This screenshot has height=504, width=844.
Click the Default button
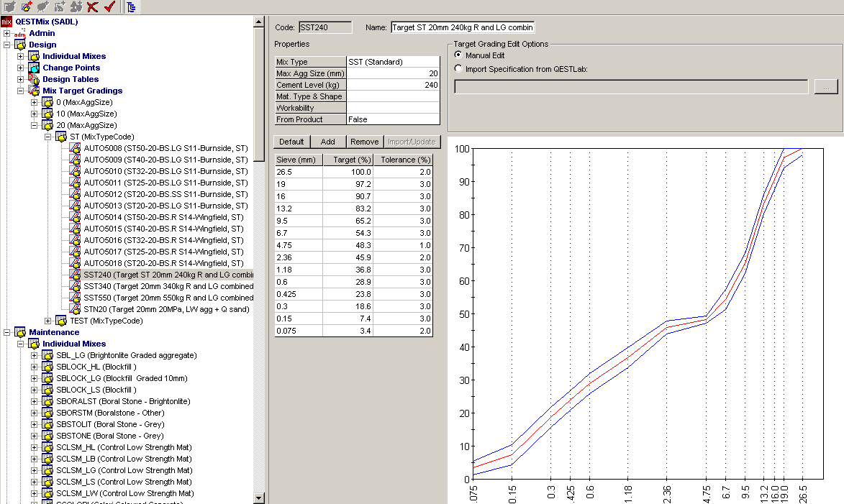click(291, 142)
